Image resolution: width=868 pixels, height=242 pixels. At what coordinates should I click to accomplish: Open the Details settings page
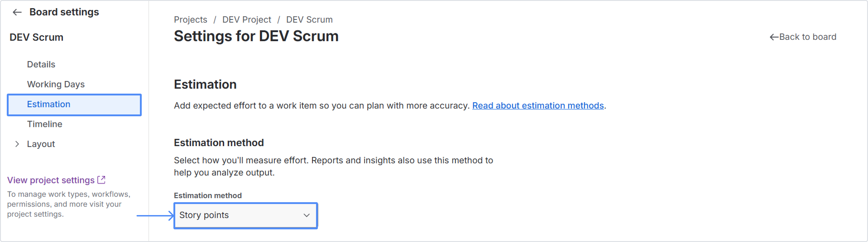(x=41, y=64)
